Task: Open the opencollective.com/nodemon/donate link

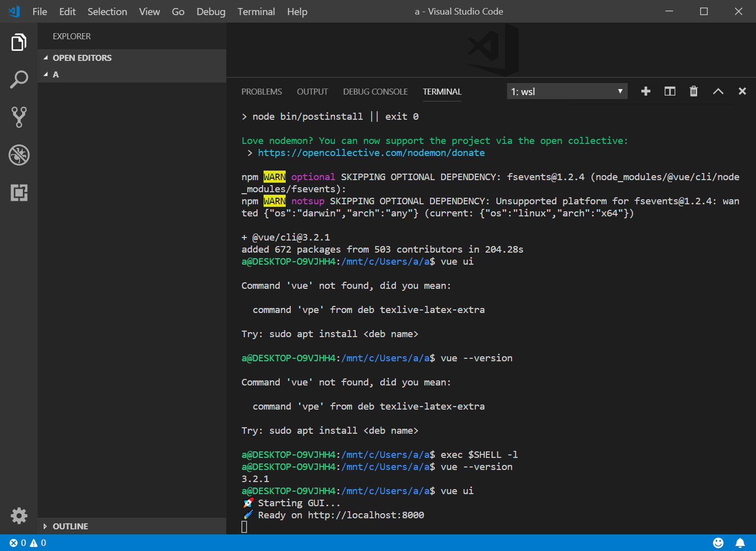Action: click(x=371, y=152)
